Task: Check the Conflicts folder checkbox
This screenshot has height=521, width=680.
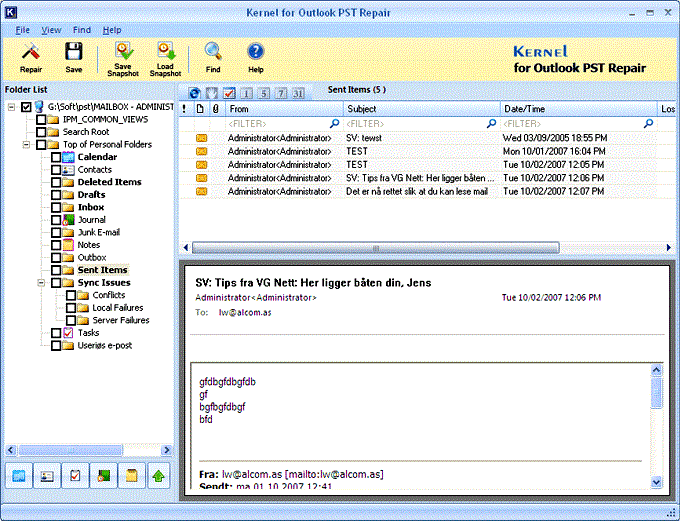Action: (x=71, y=295)
